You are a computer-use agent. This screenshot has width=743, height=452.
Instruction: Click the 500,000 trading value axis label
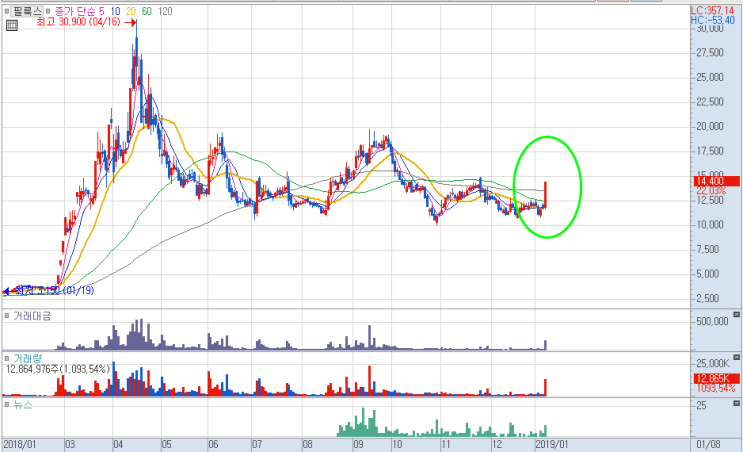(712, 321)
